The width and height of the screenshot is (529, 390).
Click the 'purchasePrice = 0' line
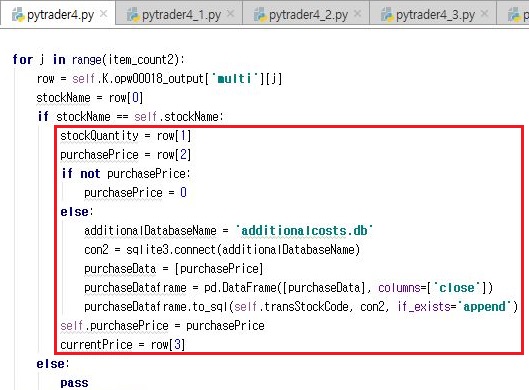click(x=135, y=193)
